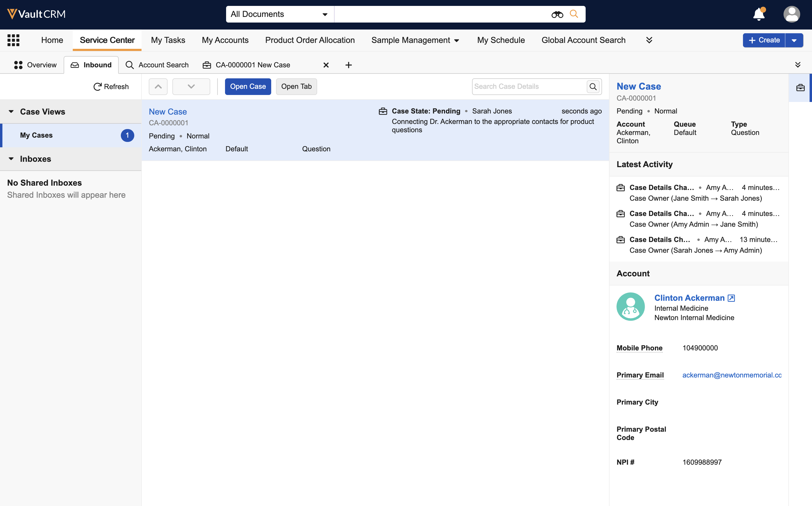812x506 pixels.
Task: Open the Create button dropdown arrow
Action: coord(794,40)
